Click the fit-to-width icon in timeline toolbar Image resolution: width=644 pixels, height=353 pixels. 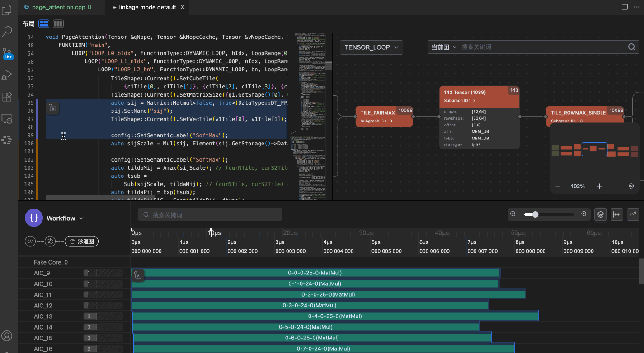pyautogui.click(x=616, y=214)
